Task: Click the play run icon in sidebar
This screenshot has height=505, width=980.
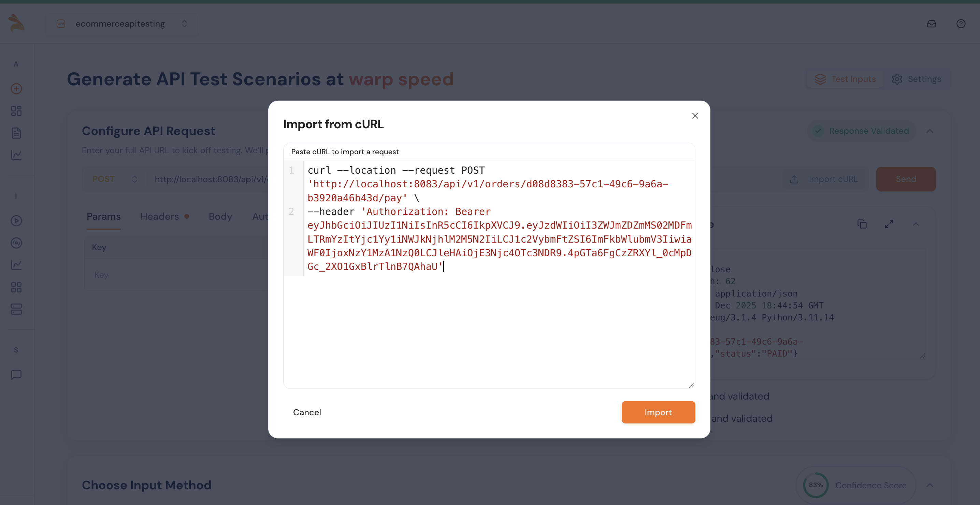Action: pos(16,221)
